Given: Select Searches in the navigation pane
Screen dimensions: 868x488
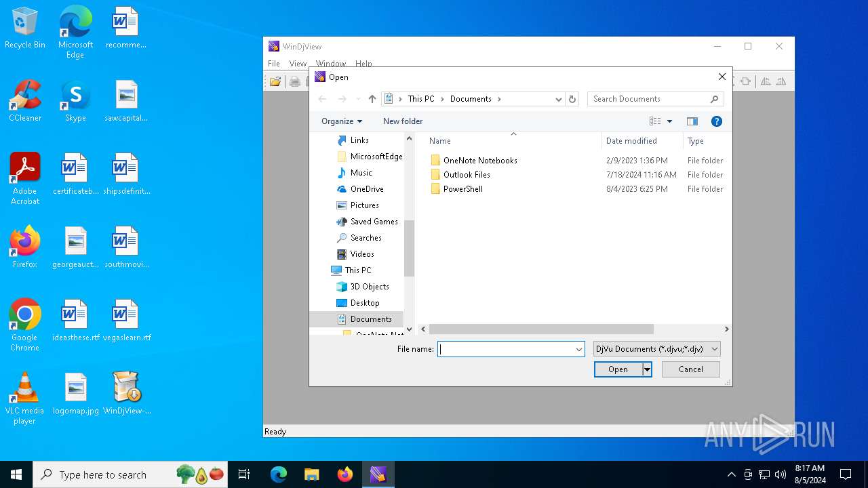Looking at the screenshot, I should tap(366, 238).
